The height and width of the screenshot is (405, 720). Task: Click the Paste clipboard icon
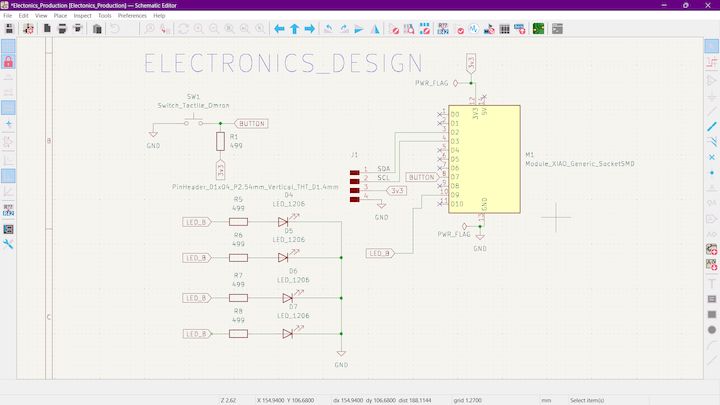click(x=97, y=29)
